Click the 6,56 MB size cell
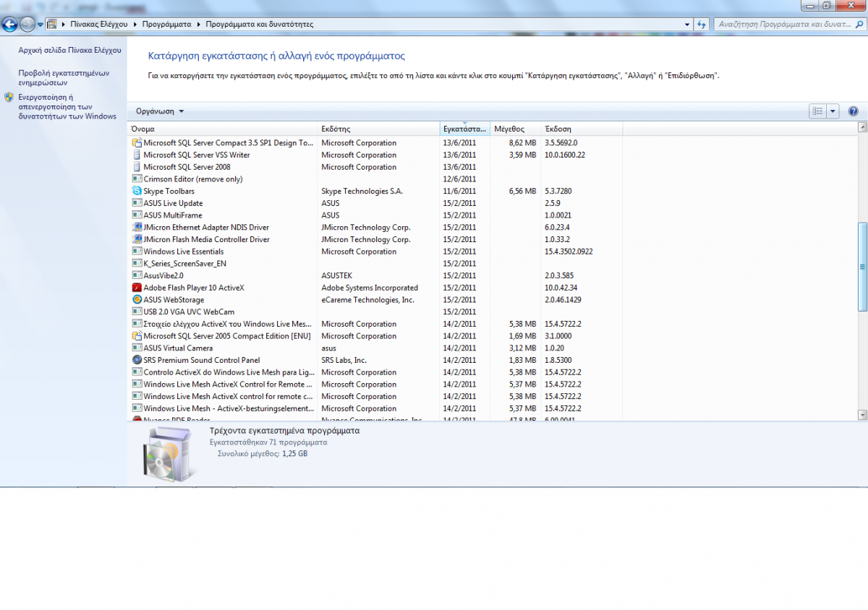 [x=522, y=192]
